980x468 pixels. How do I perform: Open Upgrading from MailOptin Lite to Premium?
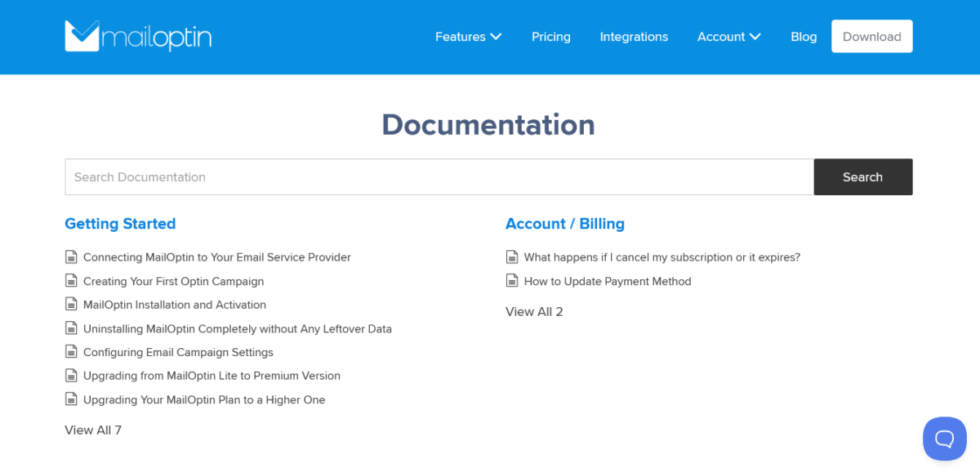coord(212,376)
